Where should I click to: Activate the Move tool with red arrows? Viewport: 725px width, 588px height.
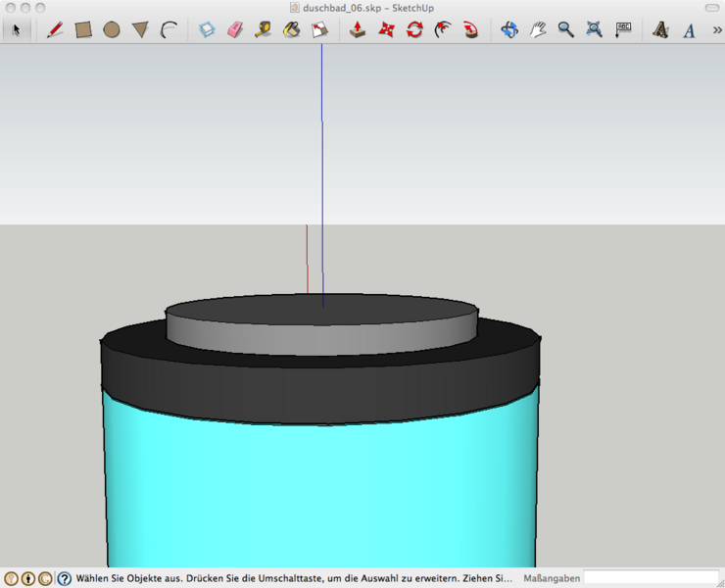(386, 29)
